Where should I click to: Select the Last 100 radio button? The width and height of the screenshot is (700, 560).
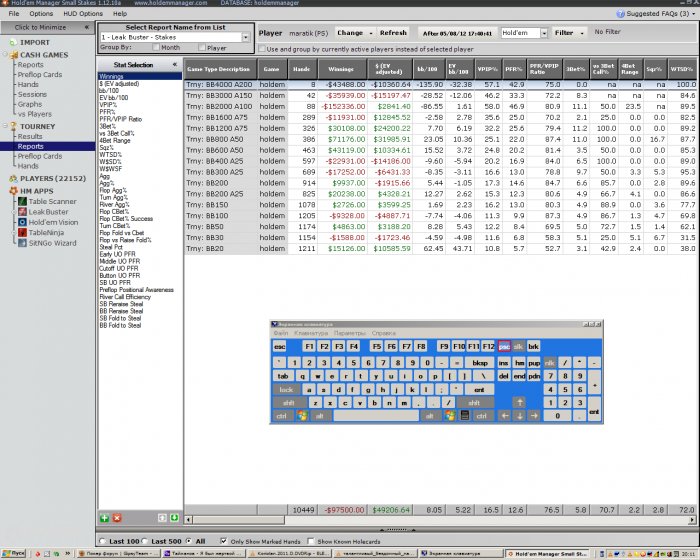103,541
